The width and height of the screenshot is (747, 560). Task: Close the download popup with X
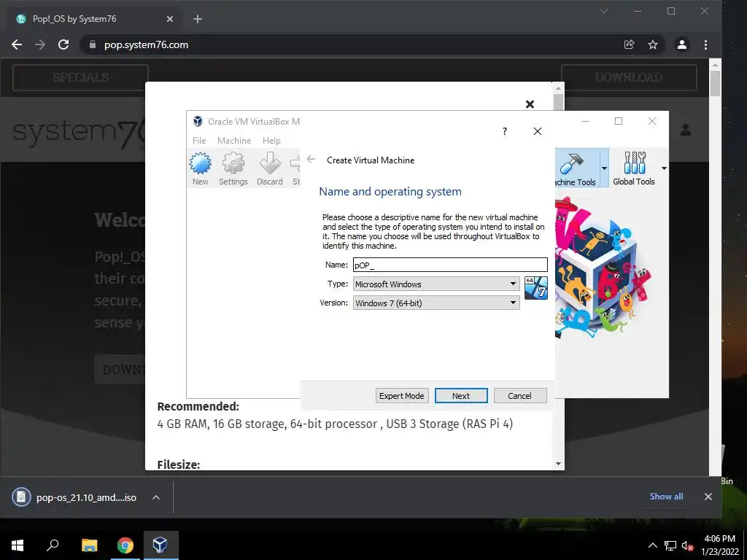pos(530,104)
